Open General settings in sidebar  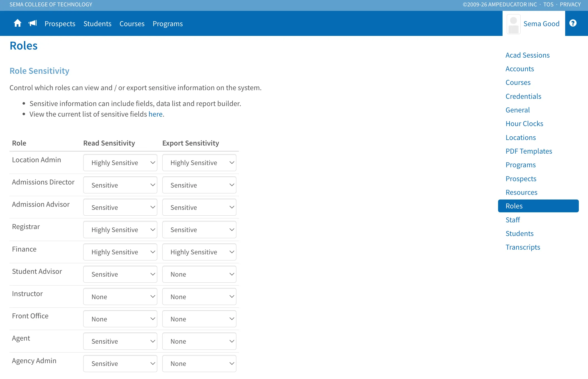518,110
